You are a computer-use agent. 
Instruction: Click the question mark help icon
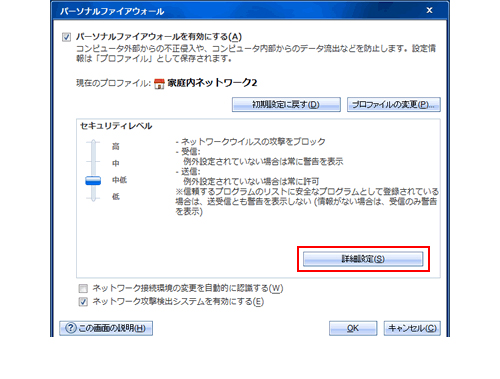71,328
